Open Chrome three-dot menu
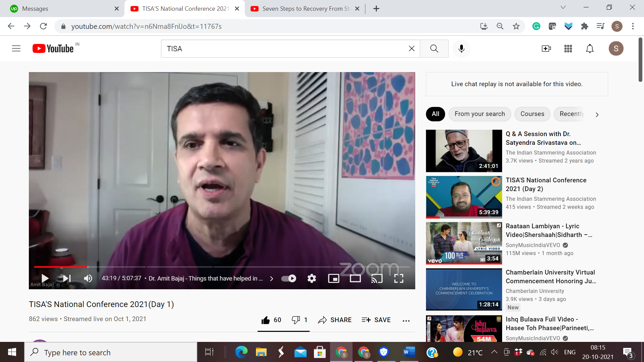644x362 pixels. [633, 26]
